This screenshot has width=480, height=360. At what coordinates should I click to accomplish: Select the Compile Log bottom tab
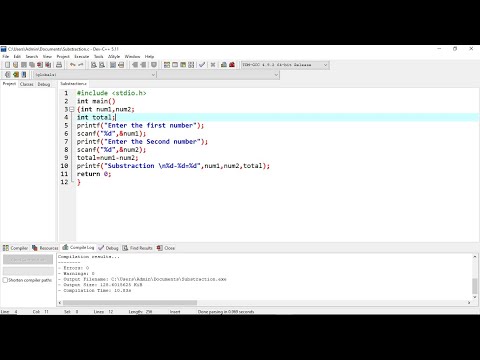78,247
